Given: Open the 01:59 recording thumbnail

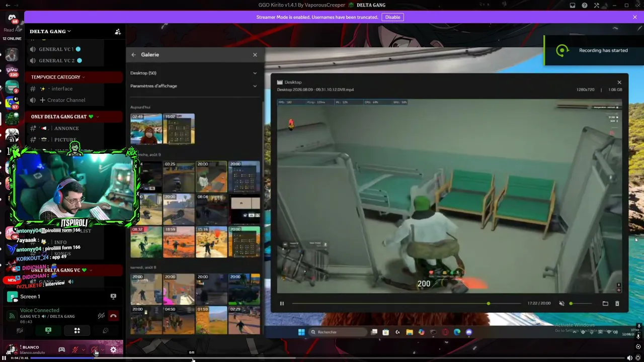Looking at the screenshot, I should click(211, 320).
